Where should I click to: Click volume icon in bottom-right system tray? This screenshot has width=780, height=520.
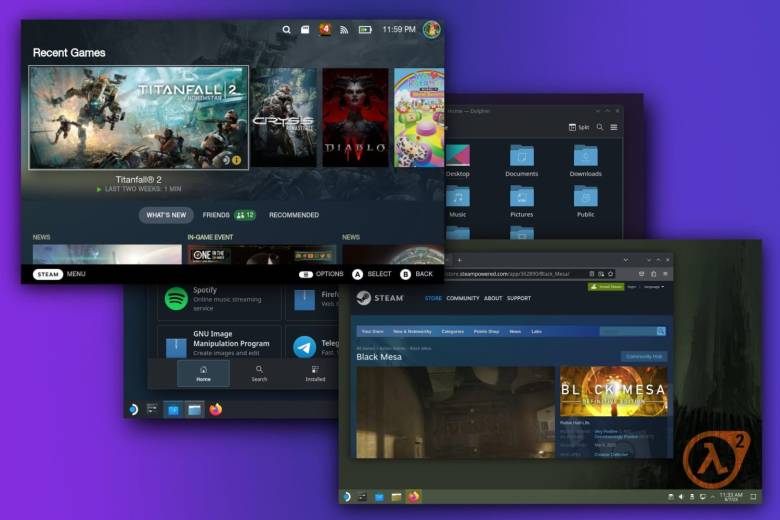681,497
